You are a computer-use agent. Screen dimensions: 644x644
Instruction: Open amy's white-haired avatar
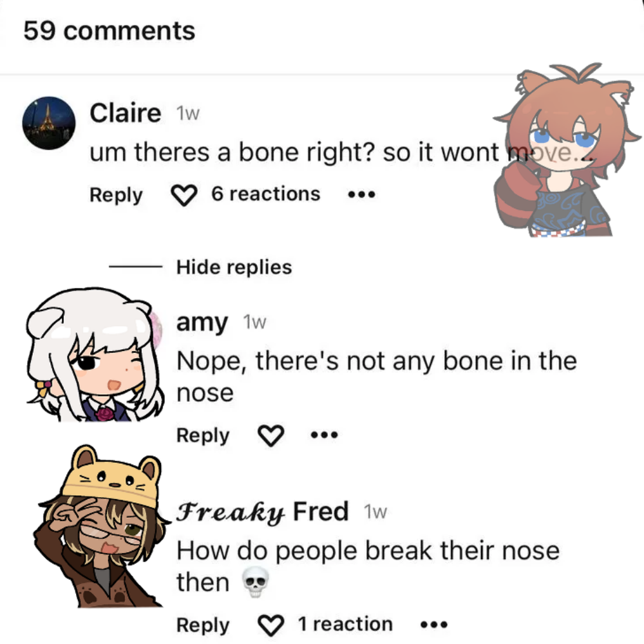pyautogui.click(x=95, y=355)
